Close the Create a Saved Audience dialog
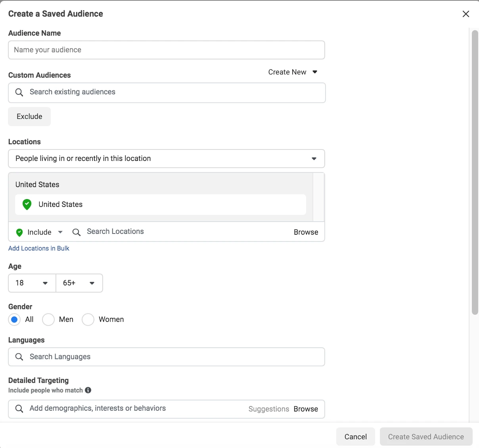Screen dimensions: 479x448 click(x=466, y=14)
